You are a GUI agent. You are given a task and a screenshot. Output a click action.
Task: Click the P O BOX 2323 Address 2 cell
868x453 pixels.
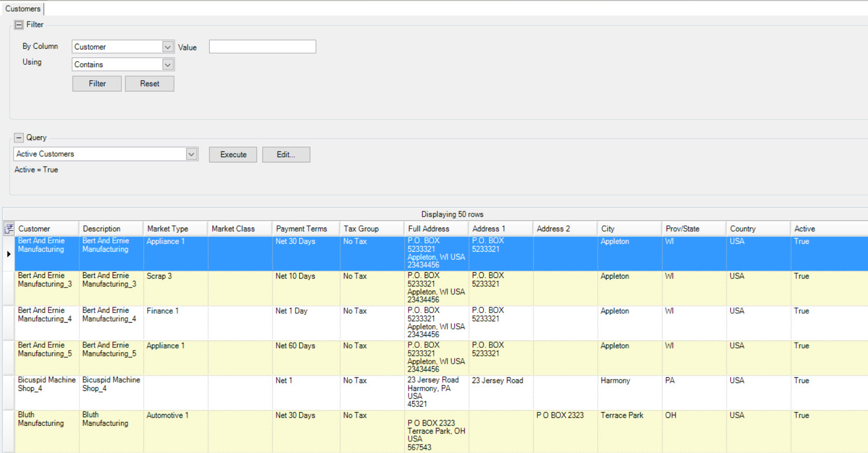[565, 431]
